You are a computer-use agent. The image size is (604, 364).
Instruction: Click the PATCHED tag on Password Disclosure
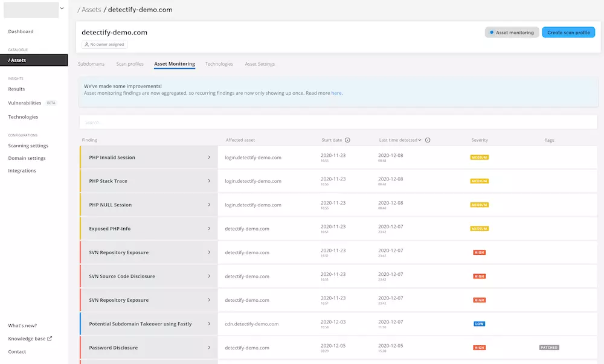[x=549, y=348]
